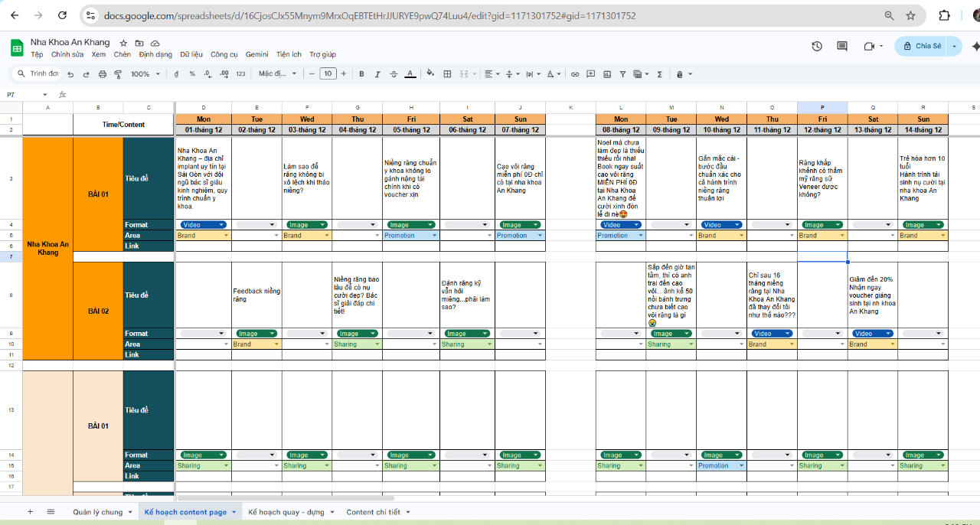This screenshot has height=525, width=980.
Task: Add a new sheet with plus button
Action: tap(31, 511)
